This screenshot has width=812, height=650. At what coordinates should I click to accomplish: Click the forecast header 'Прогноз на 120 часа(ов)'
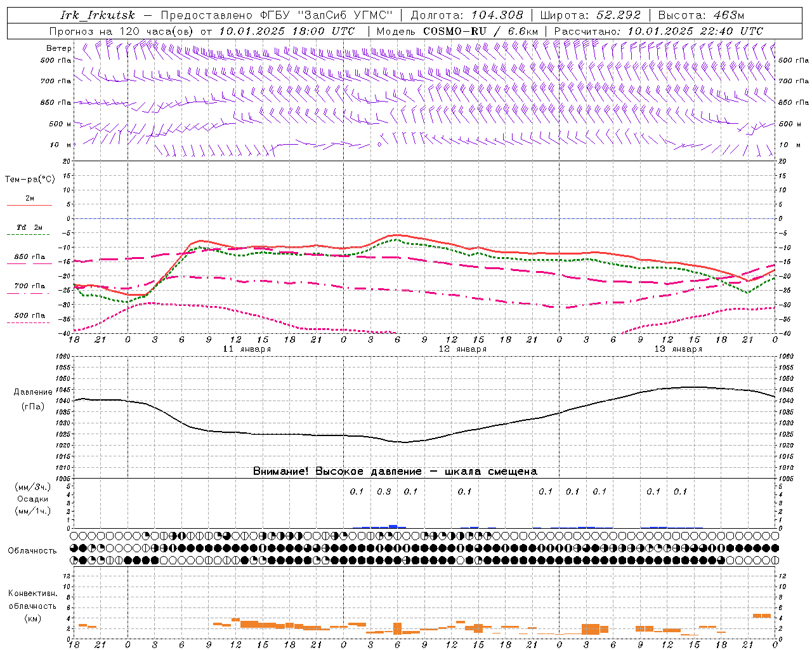pos(122,31)
